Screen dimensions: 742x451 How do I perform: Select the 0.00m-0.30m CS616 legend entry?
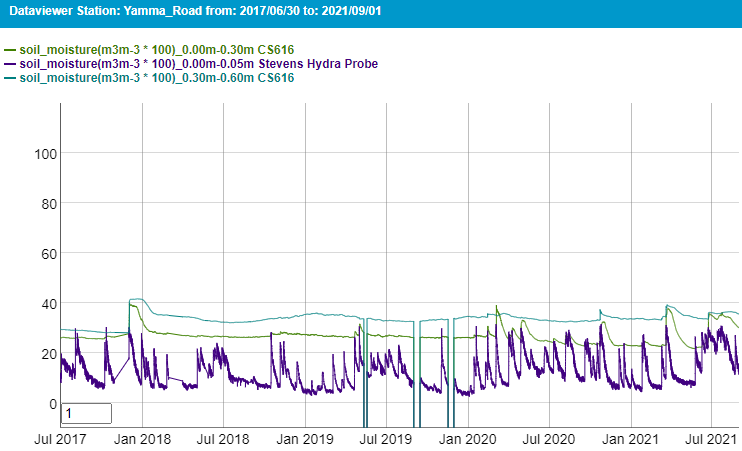(x=157, y=50)
